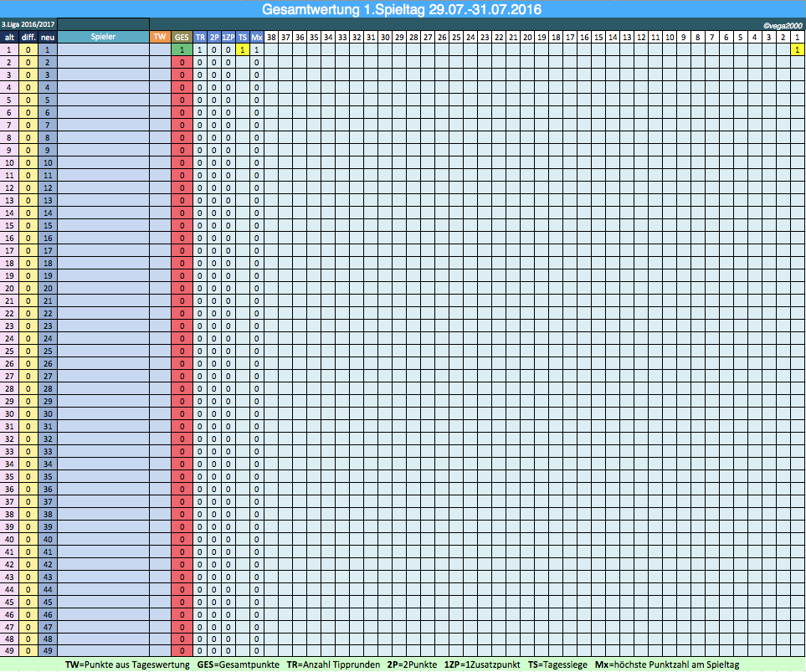The width and height of the screenshot is (806, 672).
Task: Click the green GES cell in row 1
Action: [x=182, y=49]
